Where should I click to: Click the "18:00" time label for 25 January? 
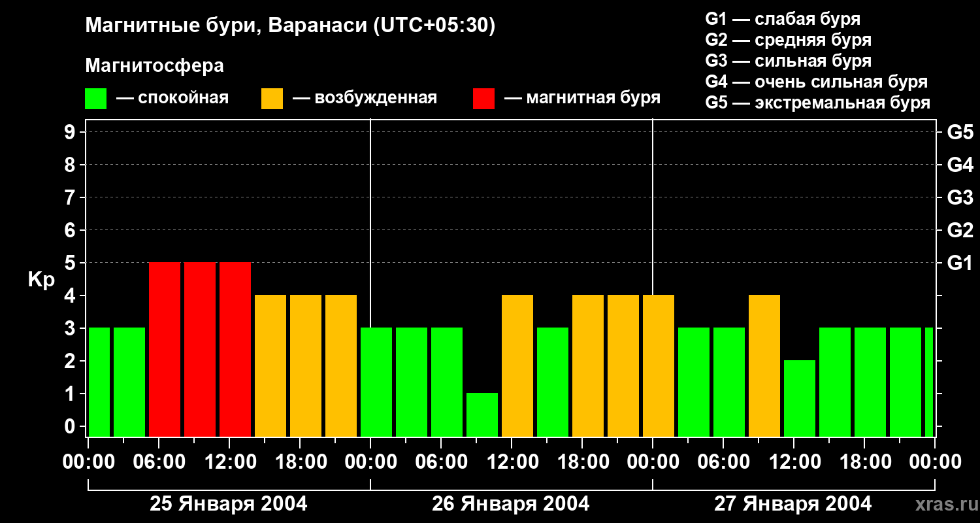[x=300, y=462]
